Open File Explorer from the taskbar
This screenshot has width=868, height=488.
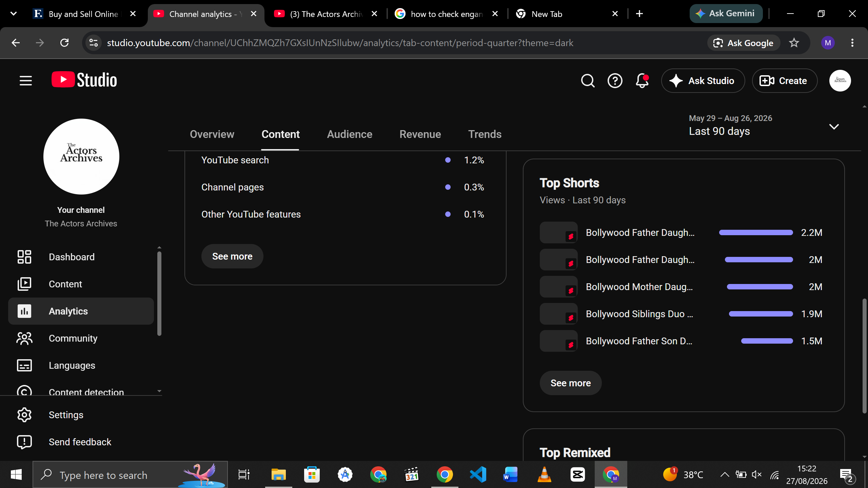click(279, 474)
